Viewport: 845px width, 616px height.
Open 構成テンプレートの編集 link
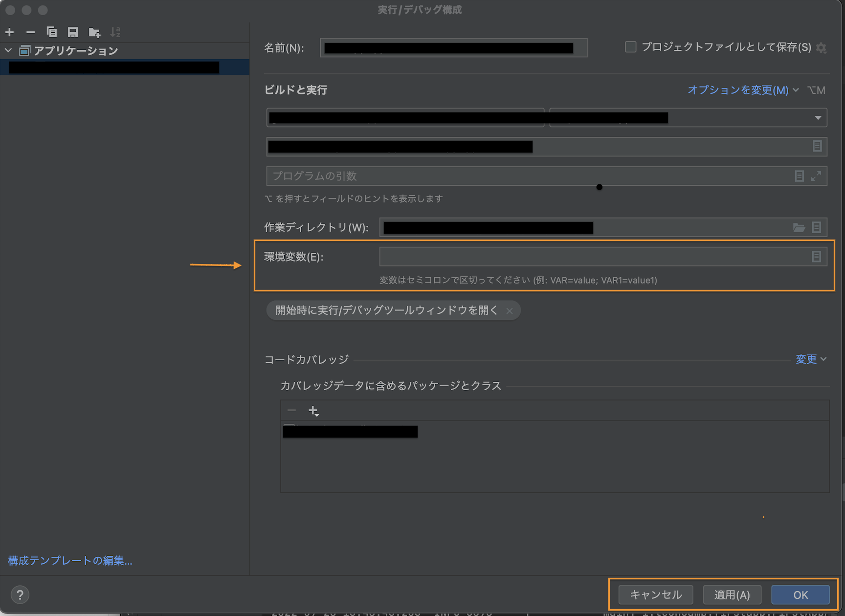pyautogui.click(x=69, y=561)
